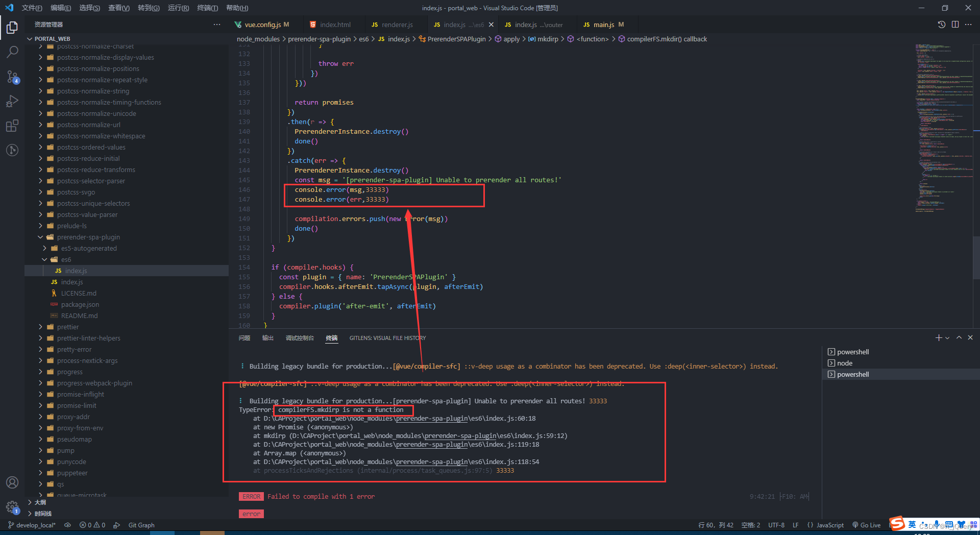Open the Debug Console panel tab

(300, 338)
